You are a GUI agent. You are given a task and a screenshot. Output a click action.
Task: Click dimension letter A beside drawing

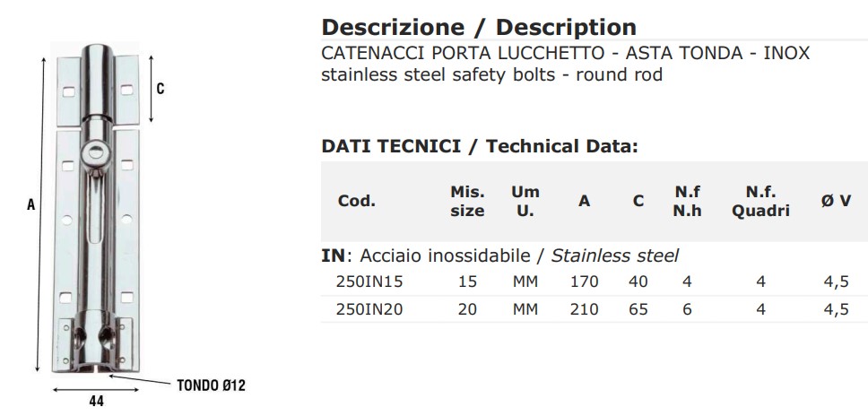coord(31,205)
